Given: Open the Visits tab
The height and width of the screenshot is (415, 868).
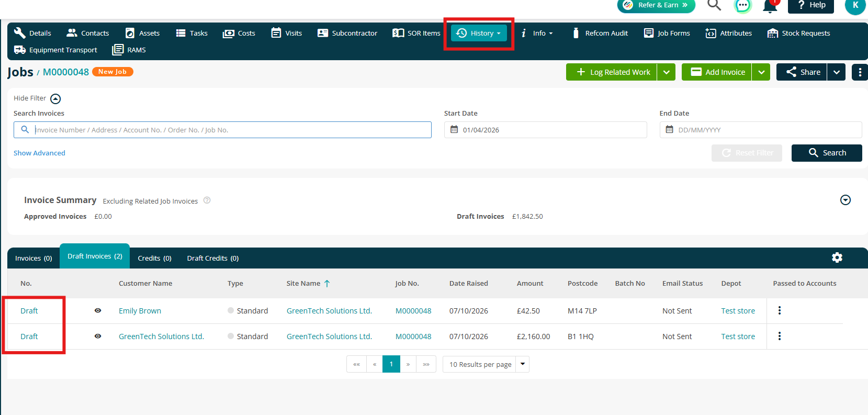Looking at the screenshot, I should [x=287, y=33].
